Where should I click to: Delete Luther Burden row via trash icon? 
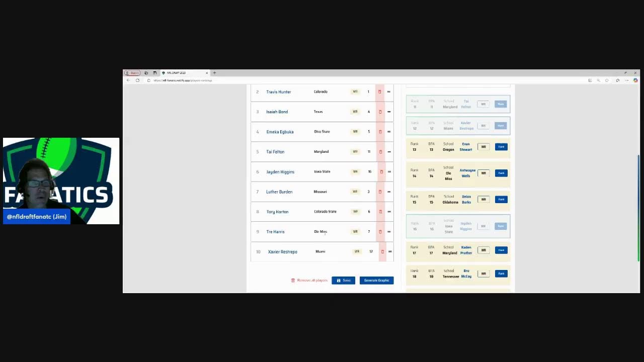(x=380, y=192)
